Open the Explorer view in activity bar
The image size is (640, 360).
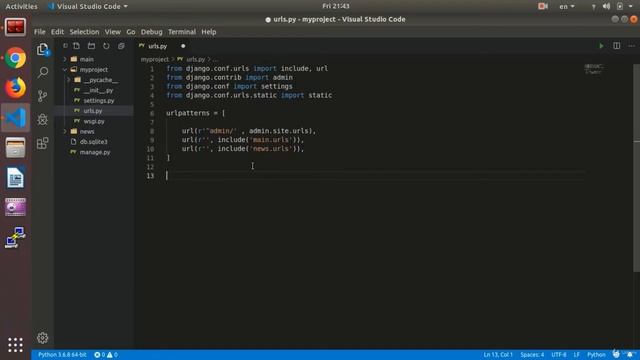point(42,49)
